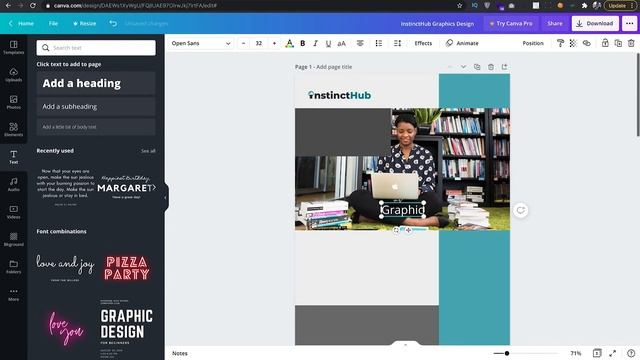
Task: Click Add a subheading
Action: (96, 107)
